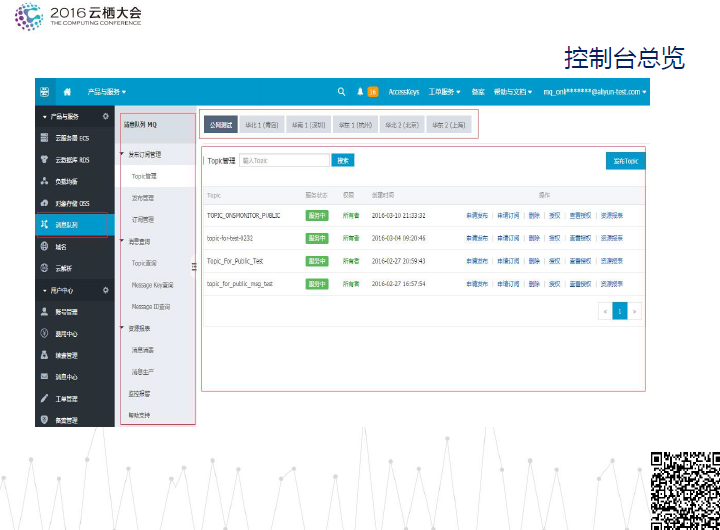Image resolution: width=720 pixels, height=530 pixels.
Task: Collapse the 发布订阅管理 tree section
Action: tap(123, 155)
